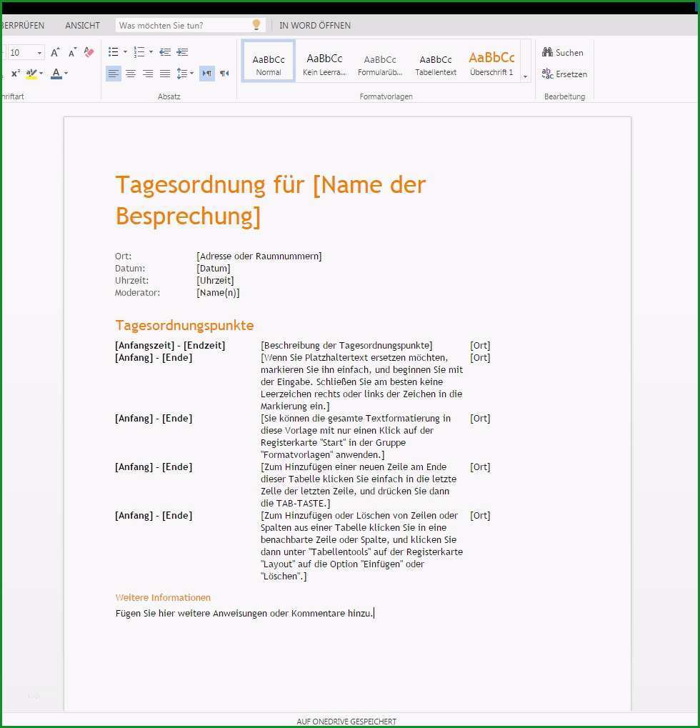
Task: Click the 'Moderator:' label
Action: point(137,292)
